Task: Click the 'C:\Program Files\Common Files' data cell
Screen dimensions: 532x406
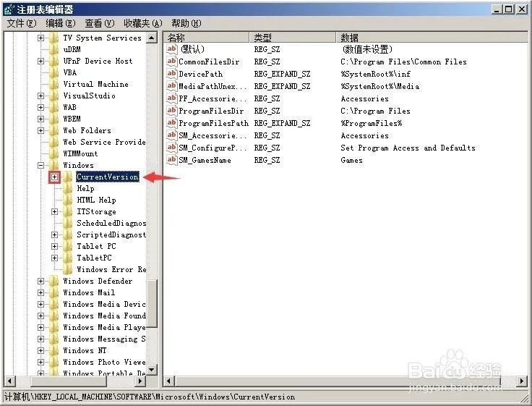Action: 404,62
